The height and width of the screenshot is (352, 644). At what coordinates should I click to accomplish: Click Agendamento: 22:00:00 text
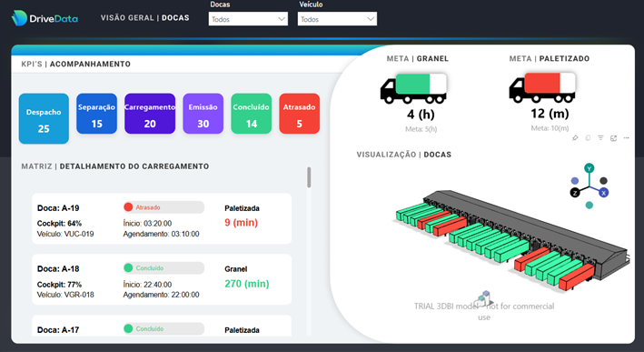pyautogui.click(x=161, y=295)
